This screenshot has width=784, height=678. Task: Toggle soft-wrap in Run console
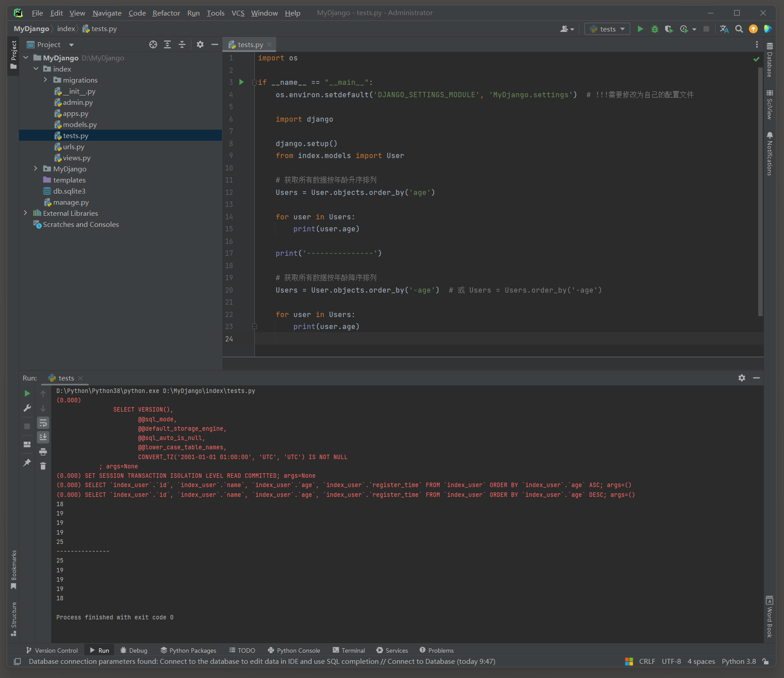click(x=43, y=423)
